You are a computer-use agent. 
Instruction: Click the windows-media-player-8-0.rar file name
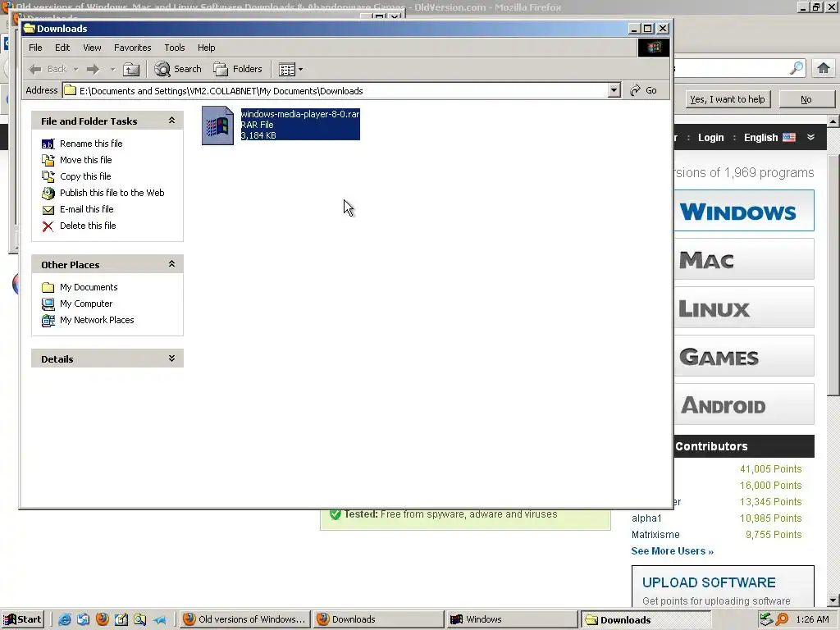300,114
